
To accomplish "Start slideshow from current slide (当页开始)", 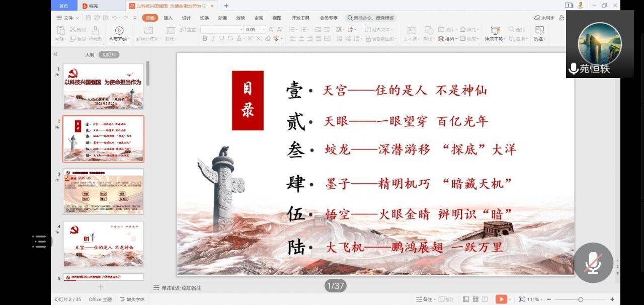I will (119, 34).
